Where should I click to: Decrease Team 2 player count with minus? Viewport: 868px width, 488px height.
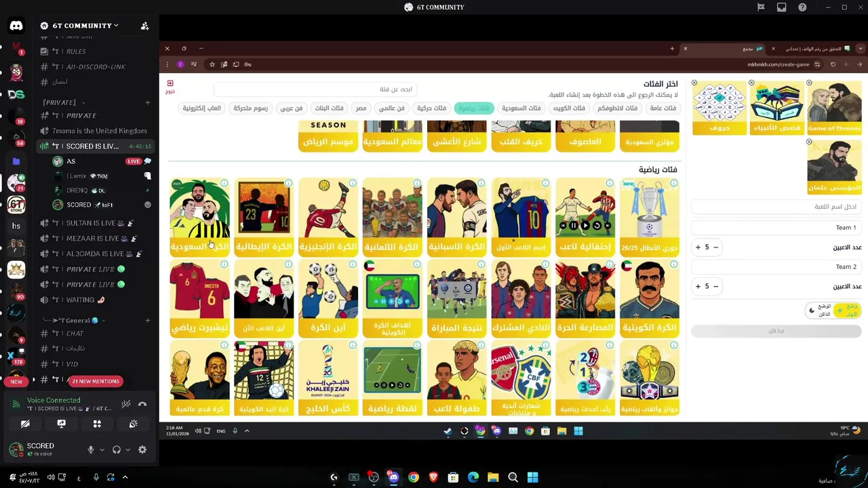tap(715, 286)
